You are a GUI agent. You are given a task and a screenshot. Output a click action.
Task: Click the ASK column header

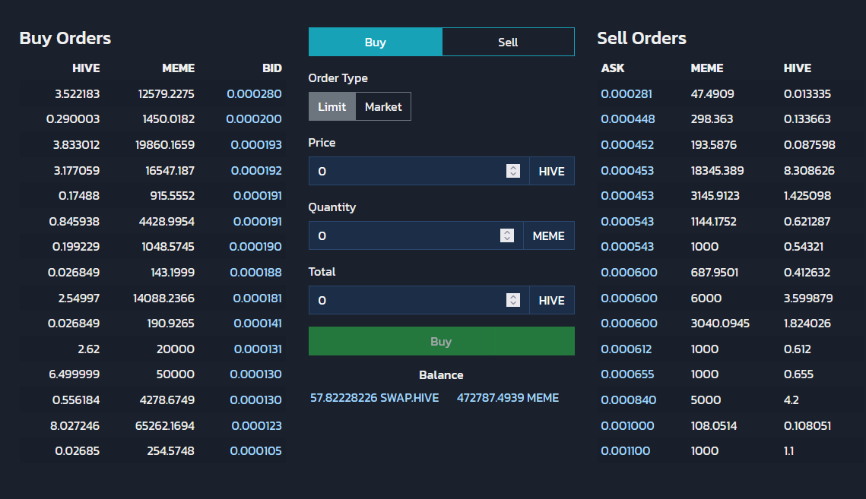[612, 68]
